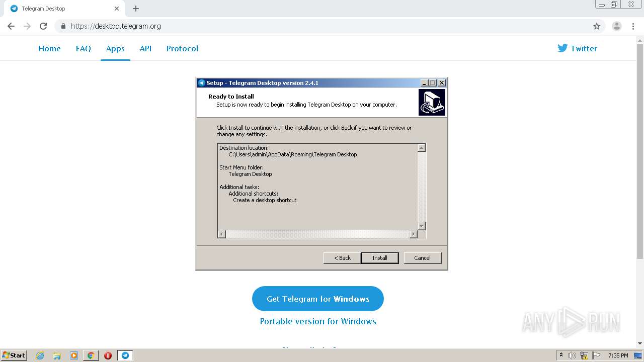644x362 pixels.
Task: Click the taskbar clock showing 7:35 PM
Action: pyautogui.click(x=618, y=355)
